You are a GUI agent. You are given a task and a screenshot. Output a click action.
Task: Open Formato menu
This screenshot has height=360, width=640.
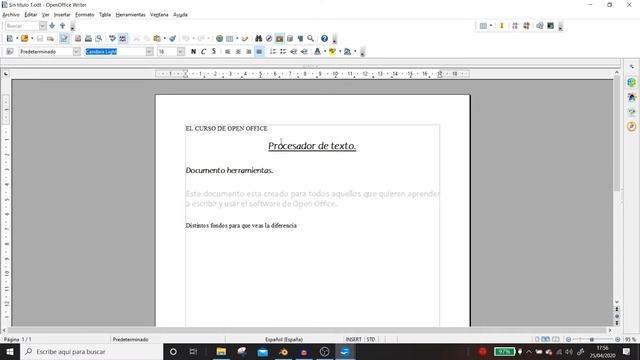tap(84, 15)
